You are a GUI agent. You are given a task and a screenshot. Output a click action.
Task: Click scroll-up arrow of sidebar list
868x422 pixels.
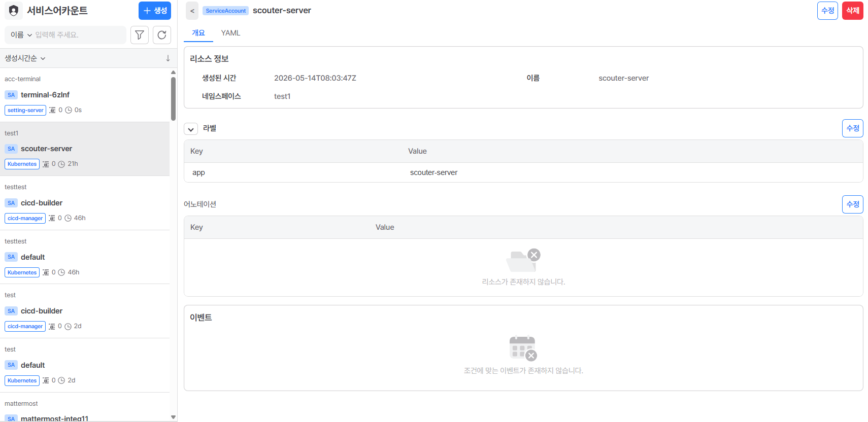(x=174, y=72)
